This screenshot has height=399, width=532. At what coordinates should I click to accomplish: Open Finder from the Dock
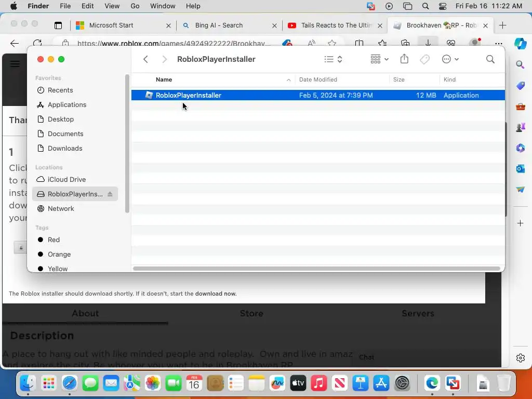[28, 383]
